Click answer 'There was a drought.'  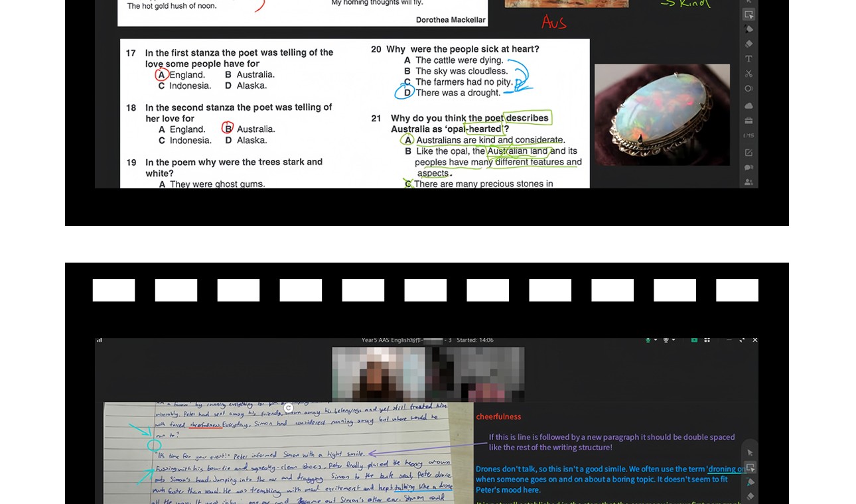458,93
